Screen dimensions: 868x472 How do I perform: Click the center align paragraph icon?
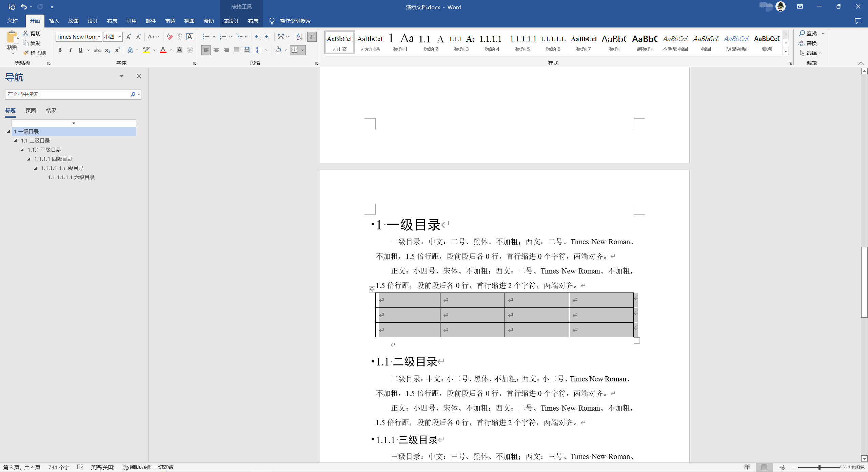point(216,50)
